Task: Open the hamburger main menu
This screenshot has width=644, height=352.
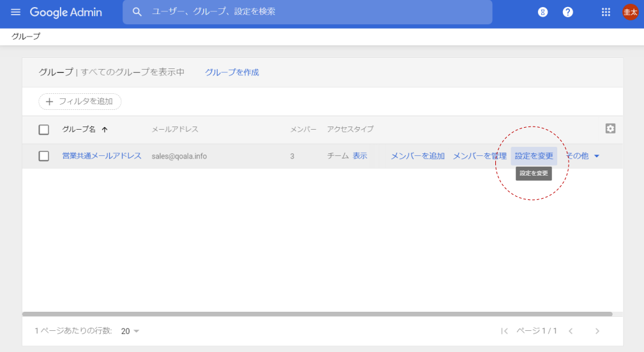Action: tap(15, 12)
